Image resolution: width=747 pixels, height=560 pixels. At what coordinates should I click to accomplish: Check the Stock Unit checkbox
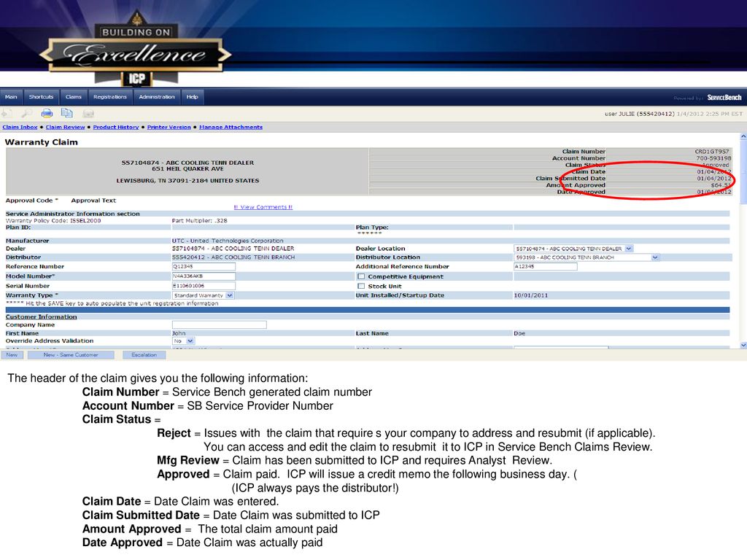point(361,286)
